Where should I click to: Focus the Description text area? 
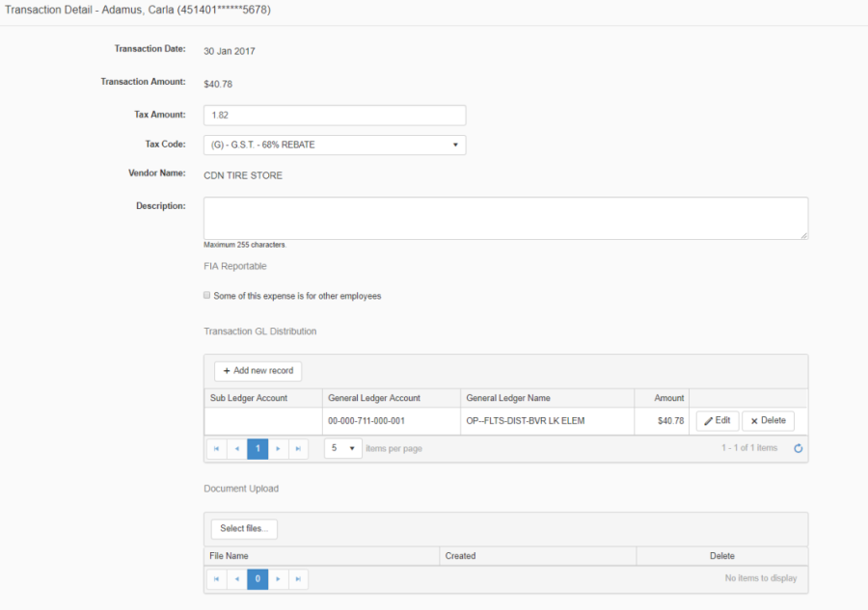[505, 219]
